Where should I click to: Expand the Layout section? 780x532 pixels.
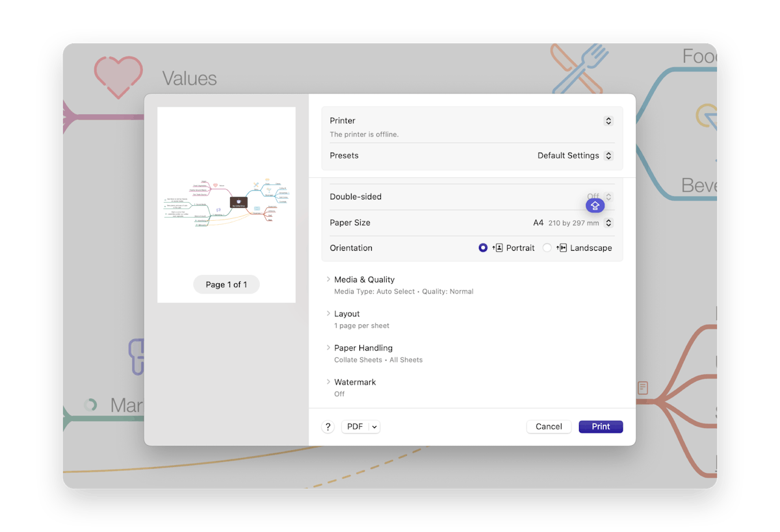[328, 314]
